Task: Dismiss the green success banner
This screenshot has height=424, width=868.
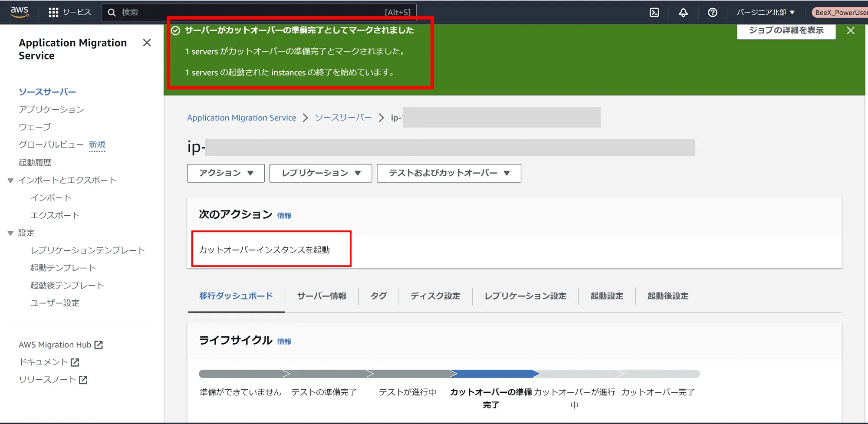Action: click(851, 30)
